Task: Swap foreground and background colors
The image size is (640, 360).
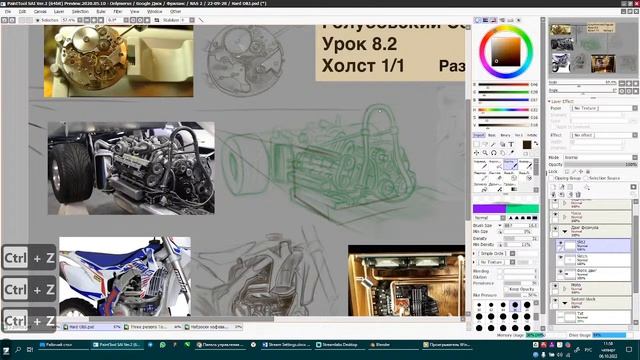Action: click(x=536, y=143)
